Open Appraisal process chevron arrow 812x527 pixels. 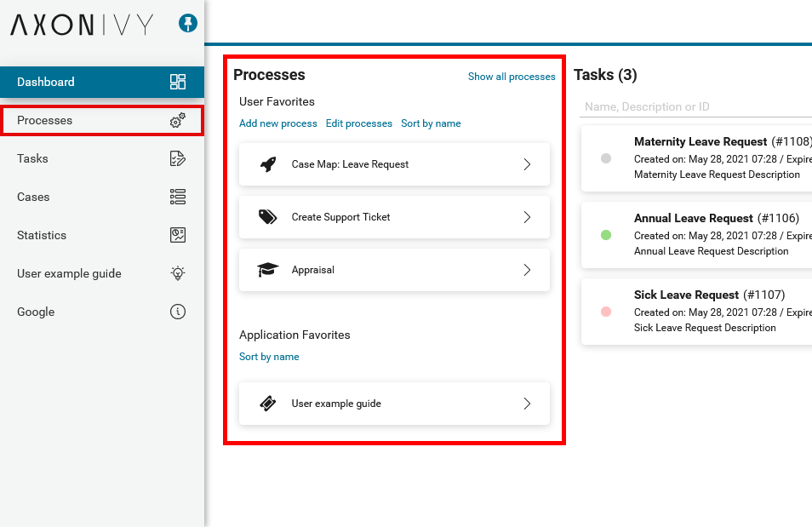527,270
